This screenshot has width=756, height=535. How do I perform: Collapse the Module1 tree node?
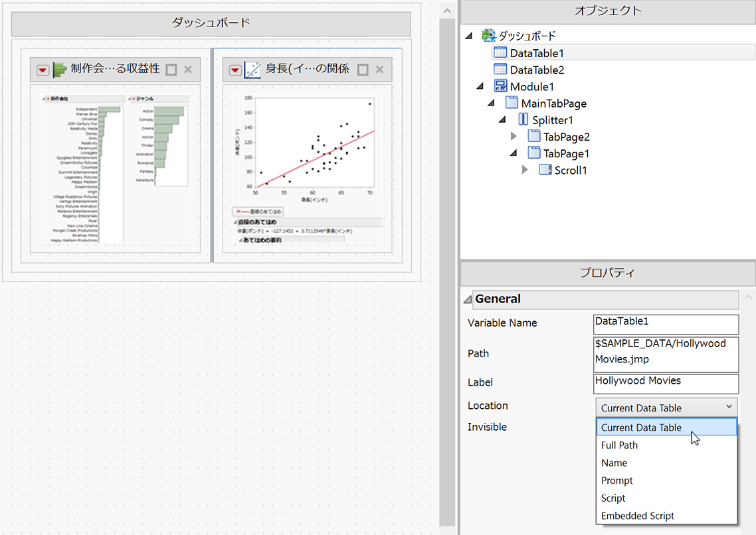(x=480, y=86)
